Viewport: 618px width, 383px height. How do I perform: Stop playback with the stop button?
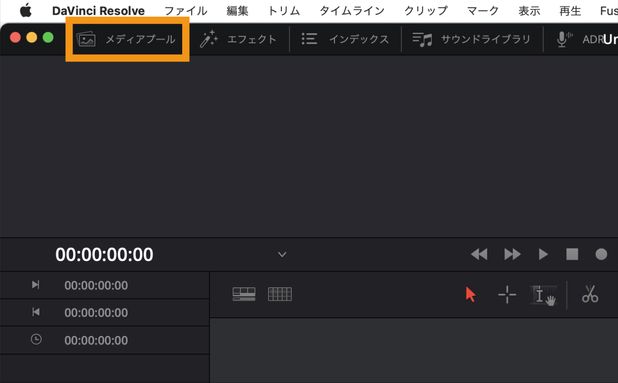pyautogui.click(x=572, y=254)
